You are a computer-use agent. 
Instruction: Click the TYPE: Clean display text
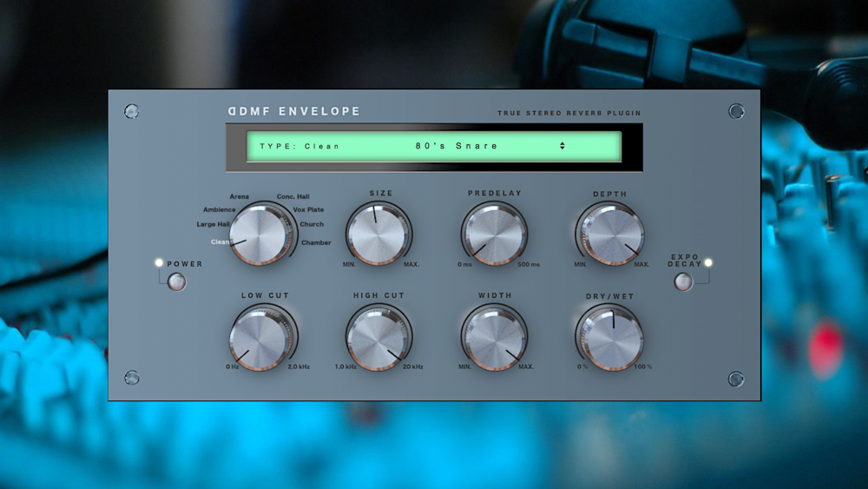pos(299,146)
